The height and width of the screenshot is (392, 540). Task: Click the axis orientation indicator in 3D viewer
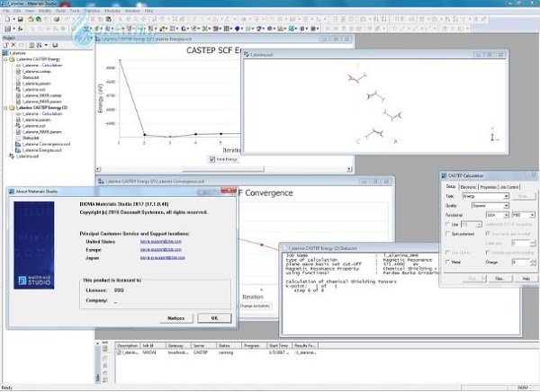point(494,135)
